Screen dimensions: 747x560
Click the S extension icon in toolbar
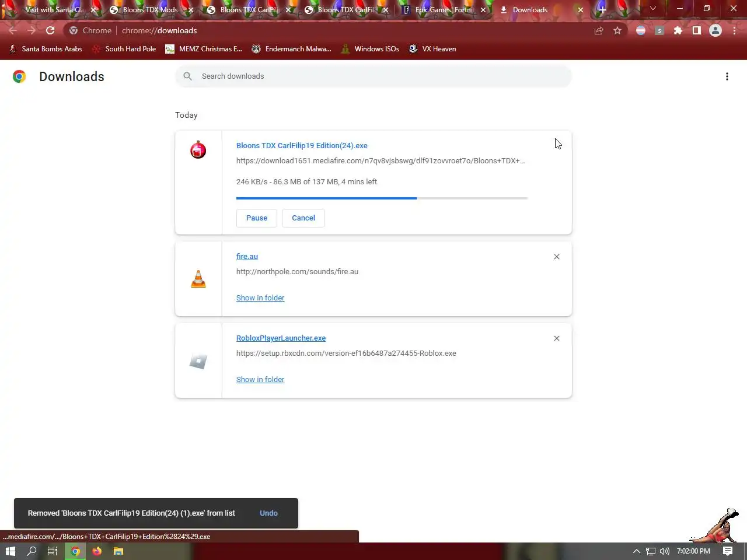point(659,30)
